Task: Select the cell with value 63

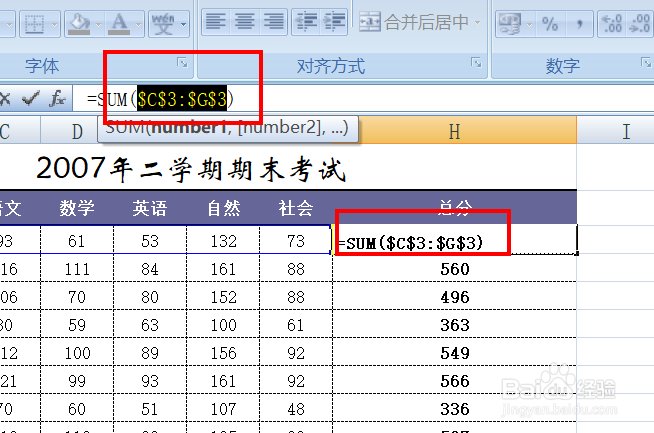Action: 150,325
